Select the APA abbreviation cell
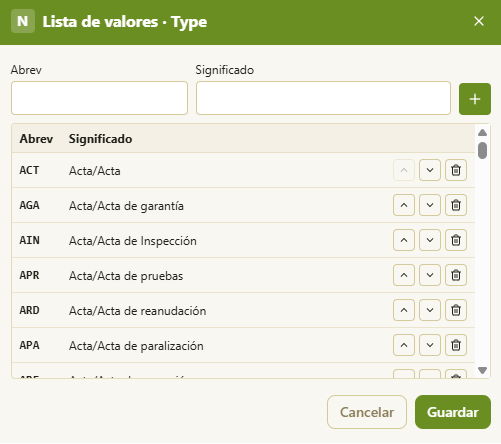 click(x=29, y=345)
